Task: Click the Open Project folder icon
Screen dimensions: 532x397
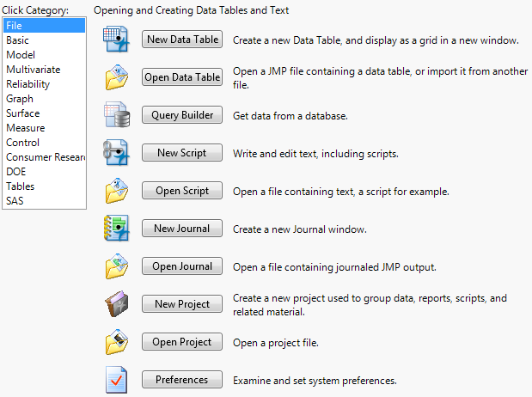Action: pyautogui.click(x=115, y=342)
